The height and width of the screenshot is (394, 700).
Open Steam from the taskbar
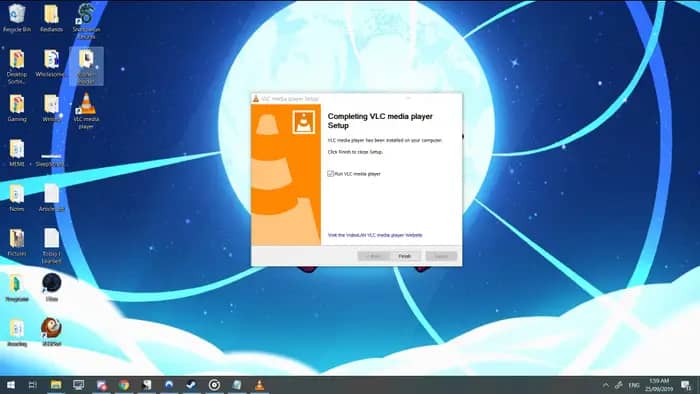coord(192,385)
